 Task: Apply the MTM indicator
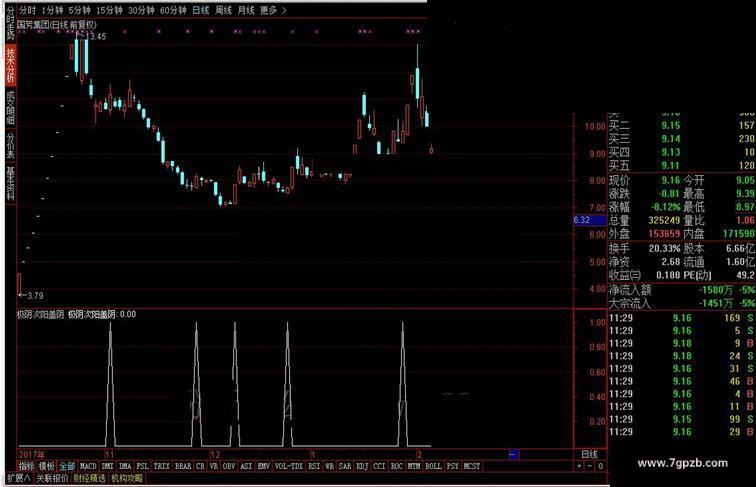point(414,466)
